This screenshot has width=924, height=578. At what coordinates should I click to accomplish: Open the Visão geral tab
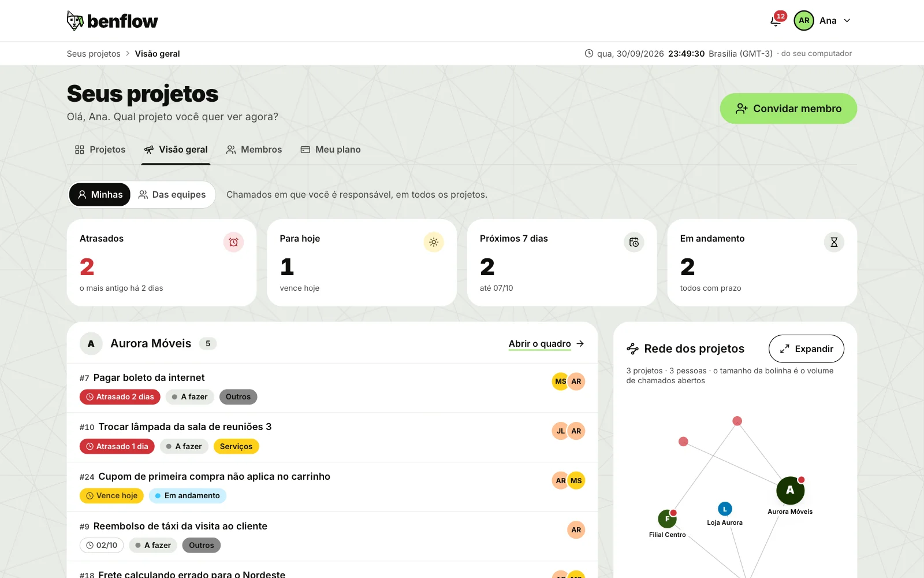(x=176, y=150)
